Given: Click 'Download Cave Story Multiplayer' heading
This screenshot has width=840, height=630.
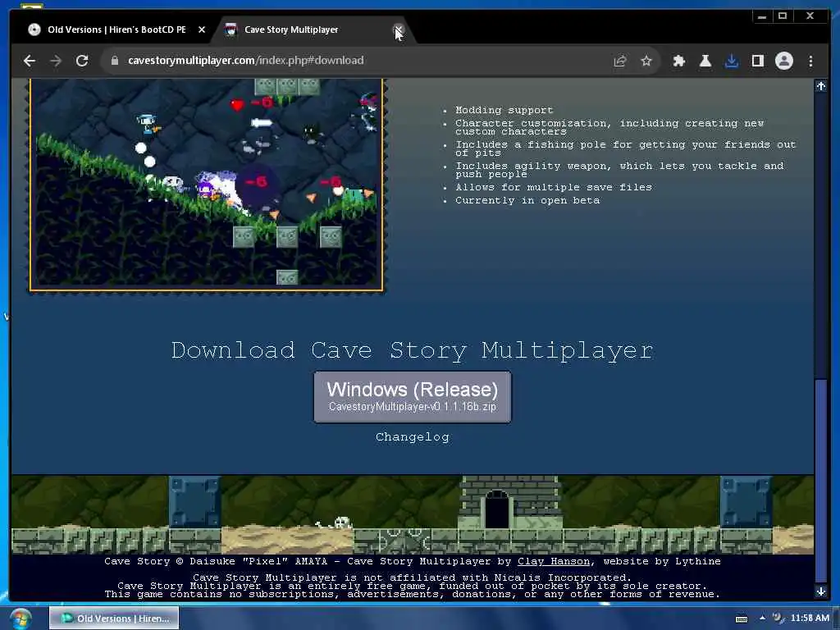Looking at the screenshot, I should (x=412, y=351).
